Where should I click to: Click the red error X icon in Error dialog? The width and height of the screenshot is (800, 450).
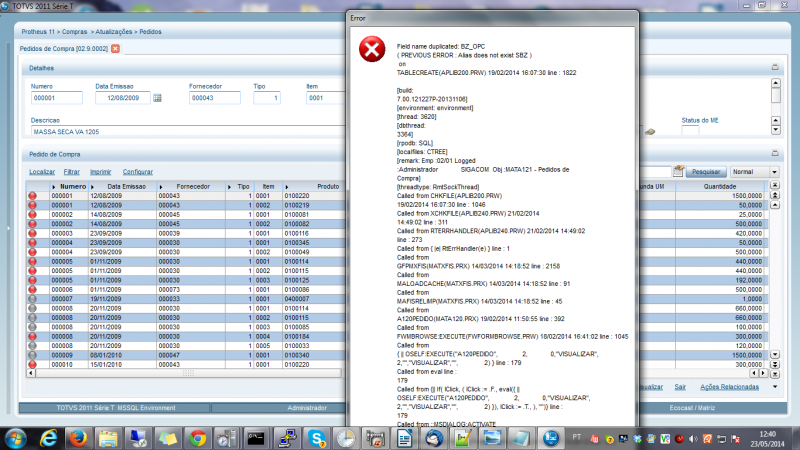coord(372,49)
